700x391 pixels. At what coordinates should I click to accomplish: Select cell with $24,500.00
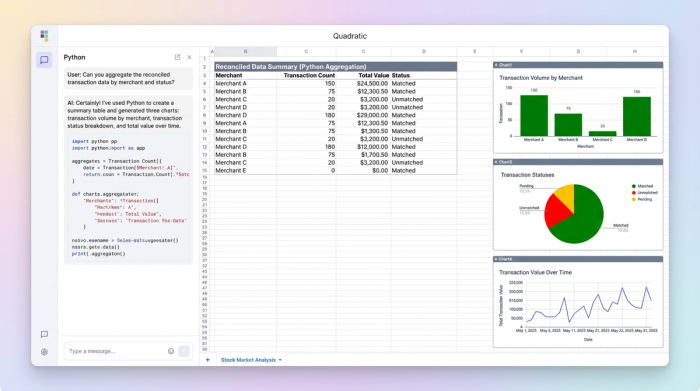point(363,83)
